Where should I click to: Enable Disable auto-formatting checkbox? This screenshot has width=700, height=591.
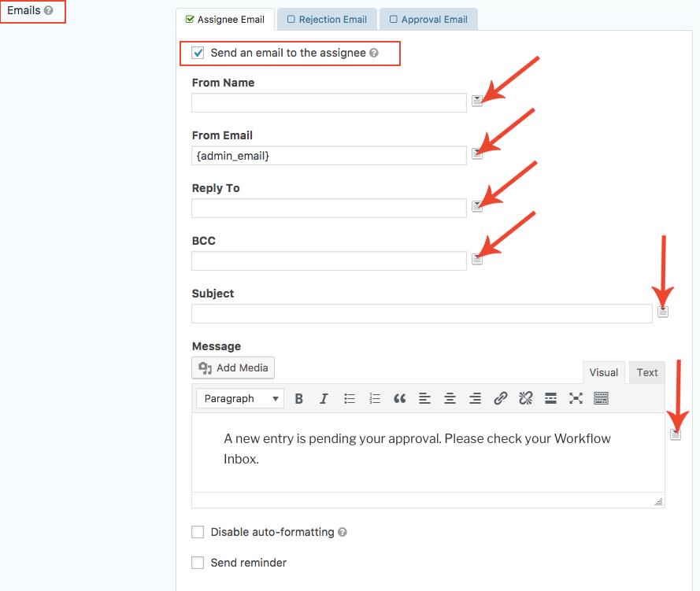(198, 532)
